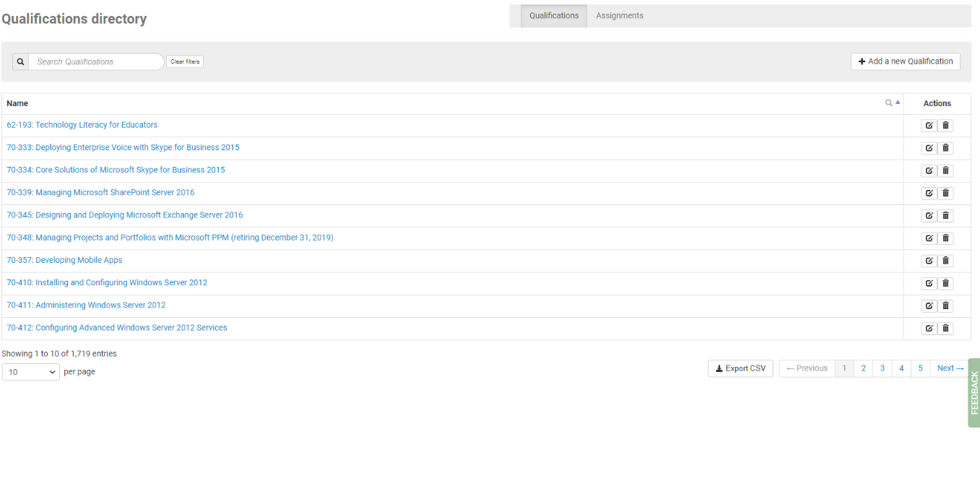Viewport: 980px width, 481px height.
Task: Toggle sort order arrow on Name column
Action: tap(898, 103)
